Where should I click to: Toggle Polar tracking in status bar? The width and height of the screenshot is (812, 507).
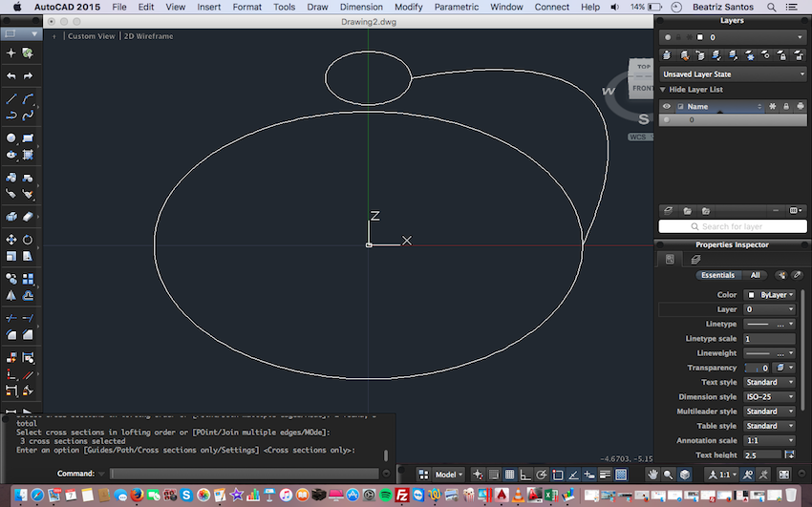[542, 475]
